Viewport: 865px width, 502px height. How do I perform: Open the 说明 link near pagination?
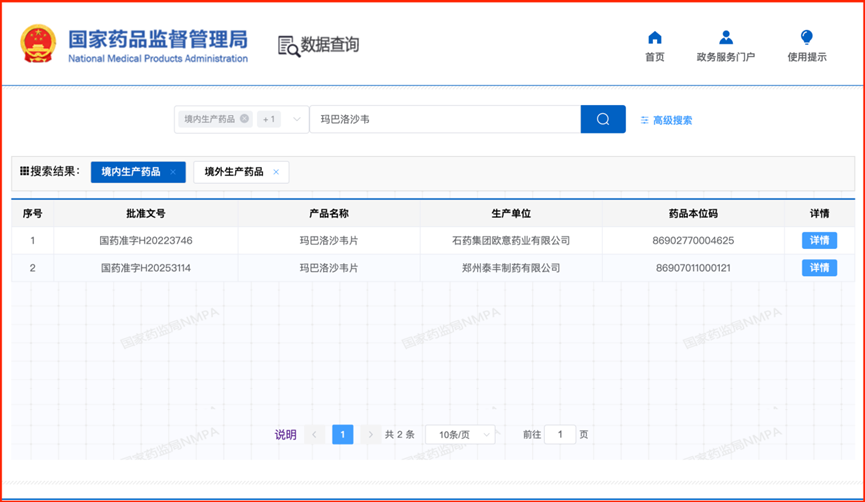285,435
